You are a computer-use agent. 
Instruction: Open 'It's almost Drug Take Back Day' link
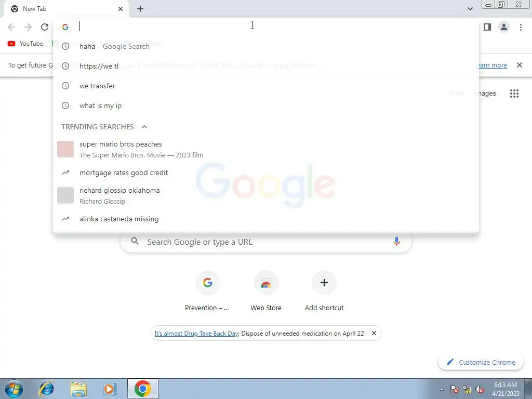tap(196, 334)
